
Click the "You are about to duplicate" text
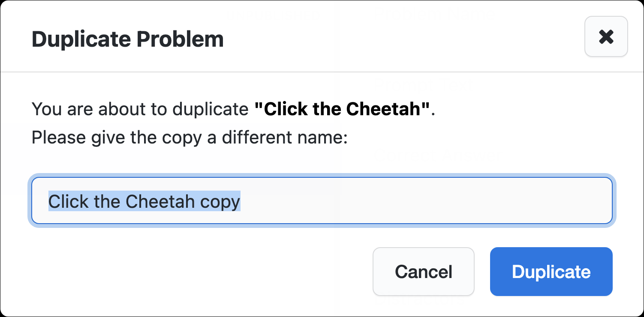[140, 110]
